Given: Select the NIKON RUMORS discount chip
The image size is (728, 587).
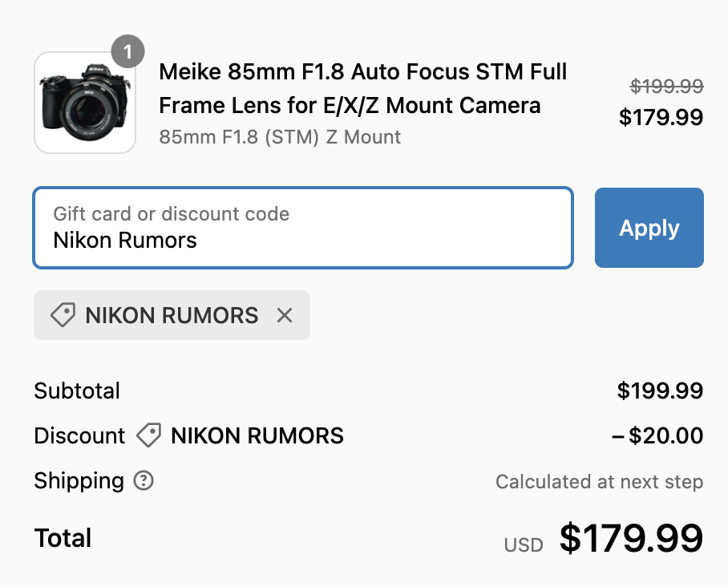Looking at the screenshot, I should coord(171,315).
